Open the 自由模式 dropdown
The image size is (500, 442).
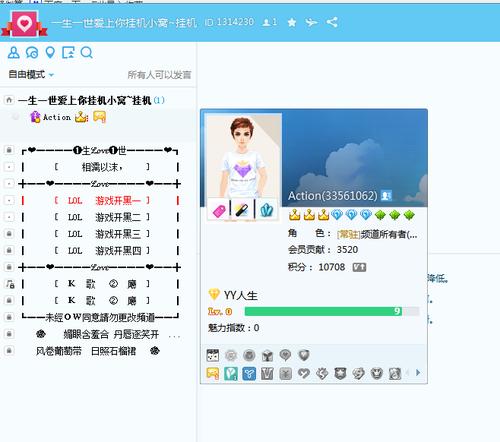pyautogui.click(x=31, y=74)
